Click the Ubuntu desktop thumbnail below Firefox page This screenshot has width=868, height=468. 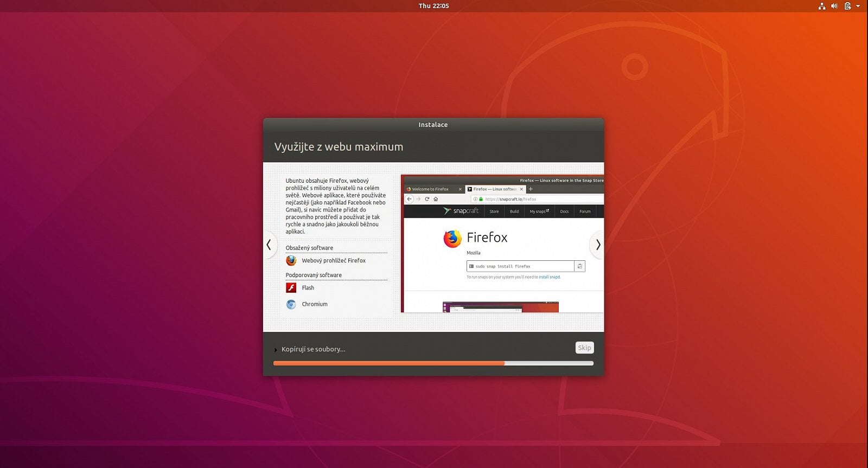[500, 307]
